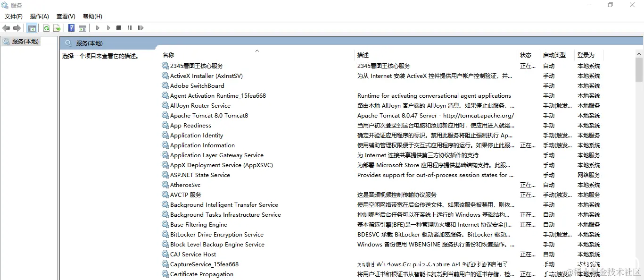Click the gear icon beside CAJ Service Host
Screen dimensions: 644x280
(x=165, y=254)
